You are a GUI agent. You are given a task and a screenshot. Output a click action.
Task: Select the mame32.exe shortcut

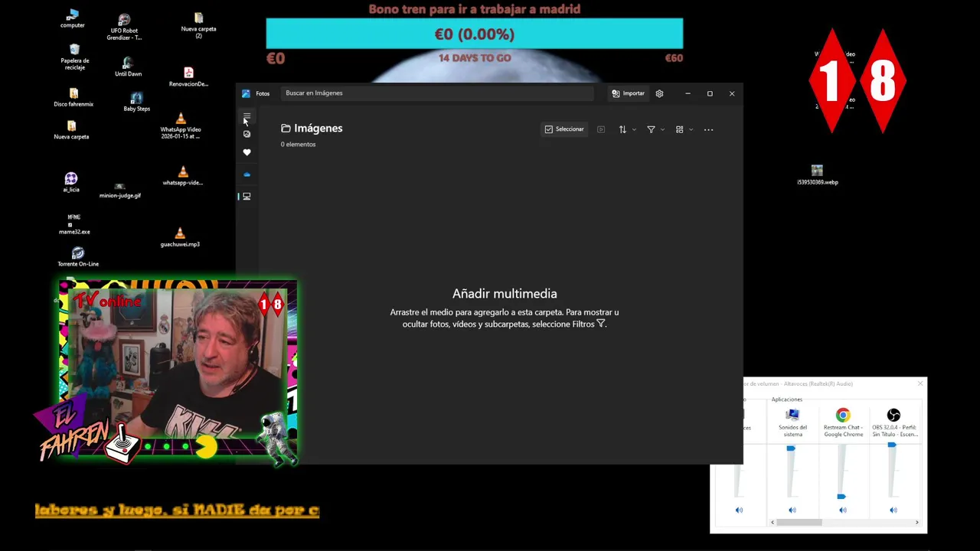74,223
